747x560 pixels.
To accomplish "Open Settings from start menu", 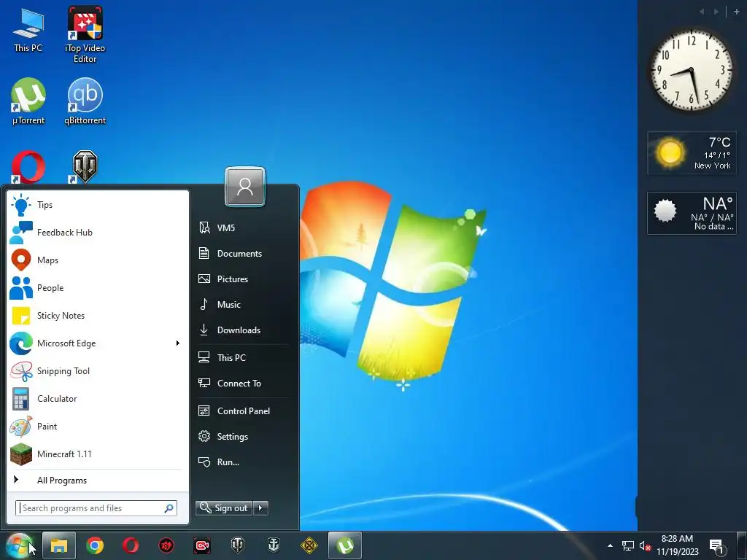I will click(x=244, y=437).
